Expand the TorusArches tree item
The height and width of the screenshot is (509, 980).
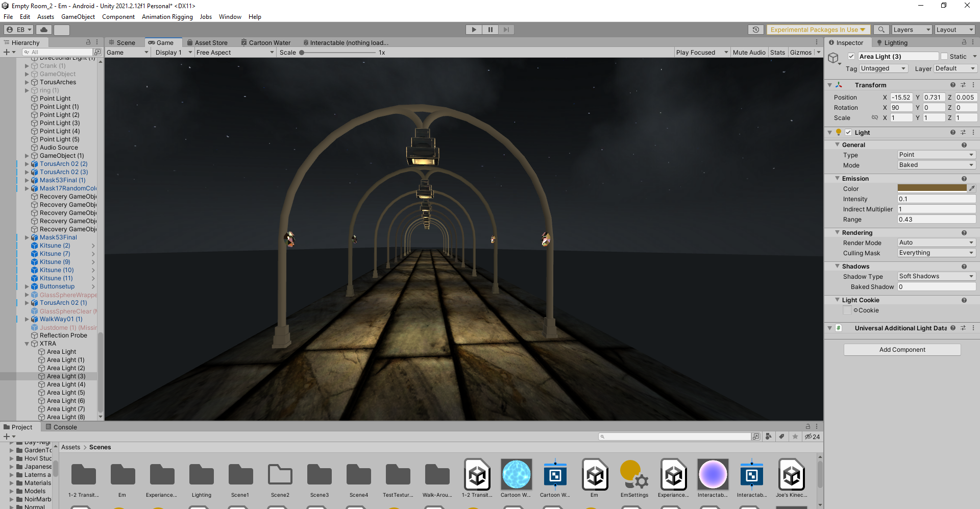tap(27, 82)
